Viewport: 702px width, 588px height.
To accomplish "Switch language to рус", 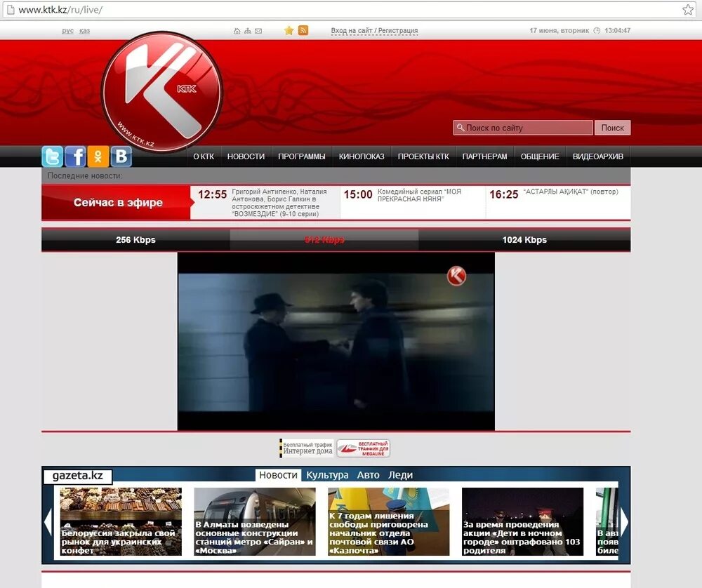I will point(67,30).
